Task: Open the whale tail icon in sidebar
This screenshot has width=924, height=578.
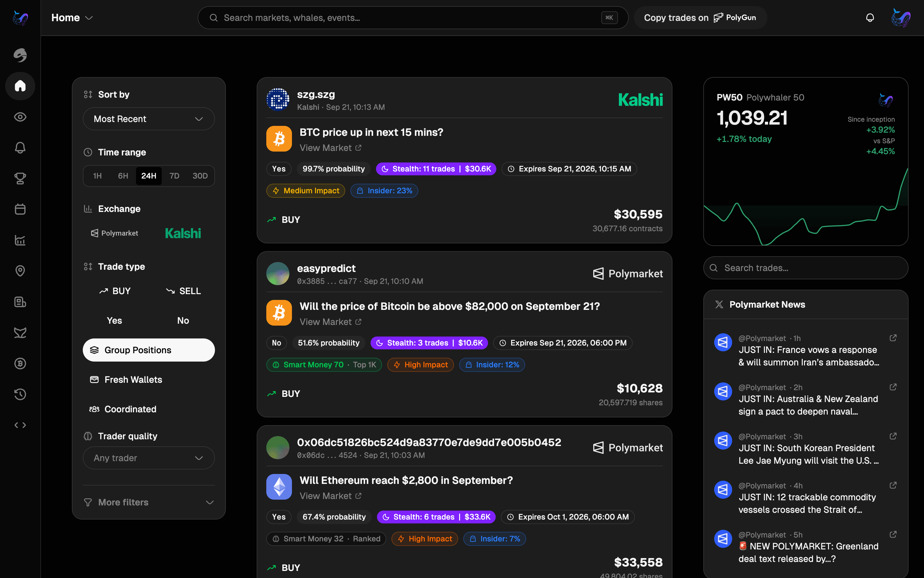Action: [x=20, y=333]
